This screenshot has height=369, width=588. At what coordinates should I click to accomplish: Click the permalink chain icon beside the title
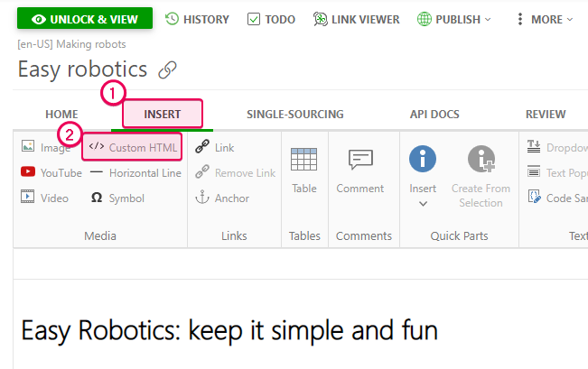pos(167,69)
